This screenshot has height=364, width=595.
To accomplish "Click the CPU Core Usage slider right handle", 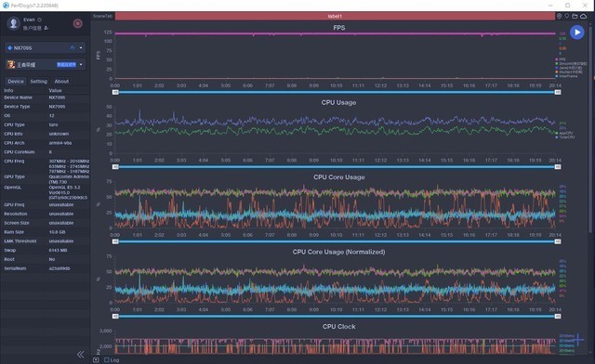I will click(x=558, y=241).
